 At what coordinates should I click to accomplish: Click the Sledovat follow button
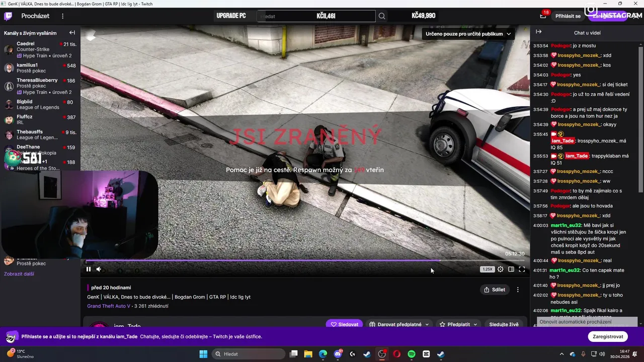pyautogui.click(x=345, y=324)
